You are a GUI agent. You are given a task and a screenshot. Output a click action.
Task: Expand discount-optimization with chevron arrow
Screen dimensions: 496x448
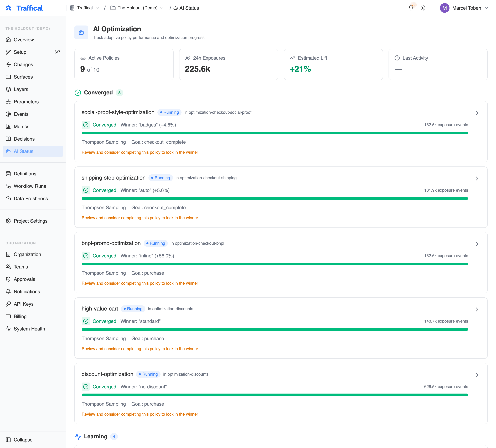pyautogui.click(x=477, y=375)
